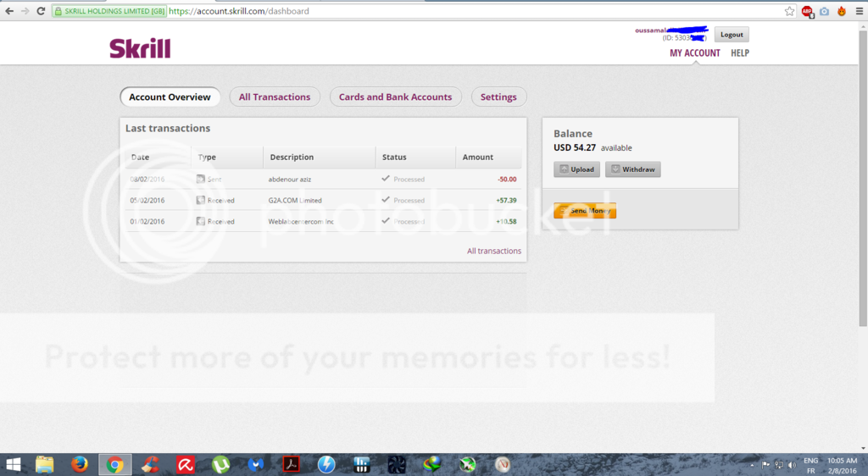The height and width of the screenshot is (476, 868).
Task: Click the Type column header
Action: coord(227,157)
